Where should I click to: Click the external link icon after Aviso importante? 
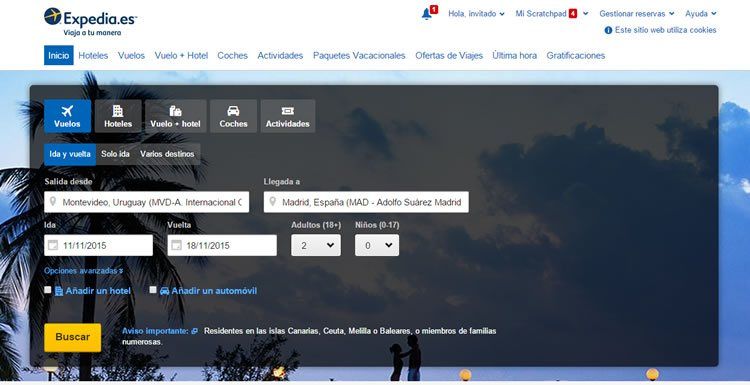(194, 331)
